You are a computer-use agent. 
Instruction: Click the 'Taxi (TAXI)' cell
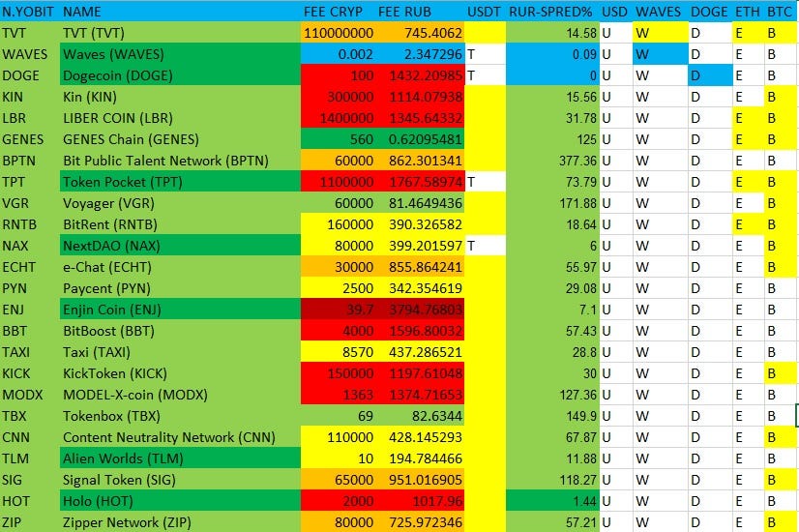pyautogui.click(x=180, y=352)
